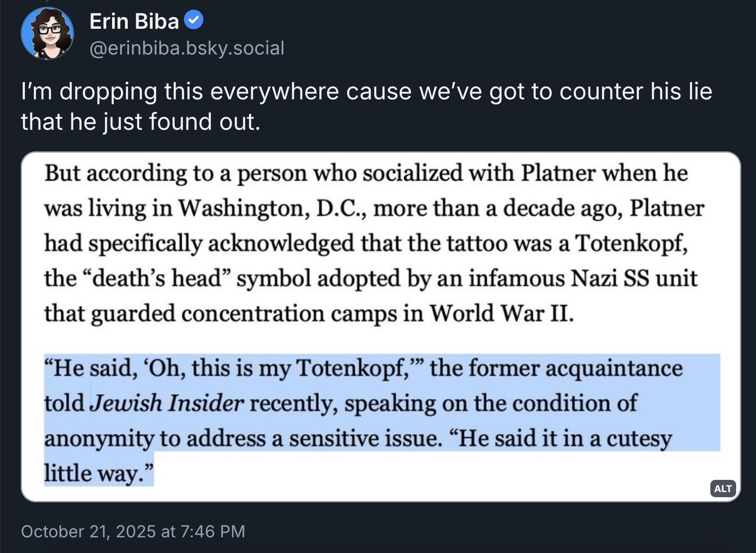Click Erin Biba's profile avatar
The image size is (756, 553).
47,33
